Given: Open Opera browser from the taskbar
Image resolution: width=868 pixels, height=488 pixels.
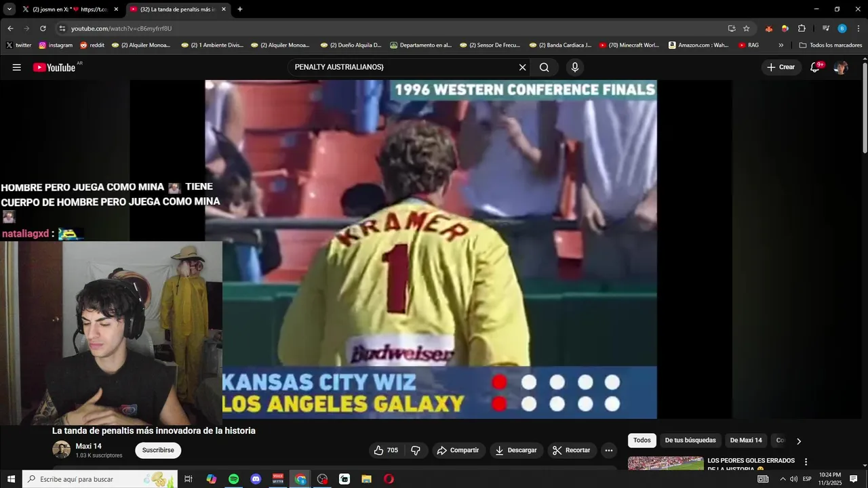Looking at the screenshot, I should pyautogui.click(x=389, y=479).
